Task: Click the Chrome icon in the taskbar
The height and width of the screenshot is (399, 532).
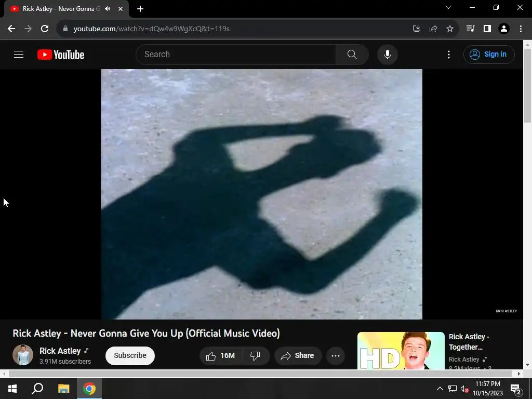Action: coord(89,389)
